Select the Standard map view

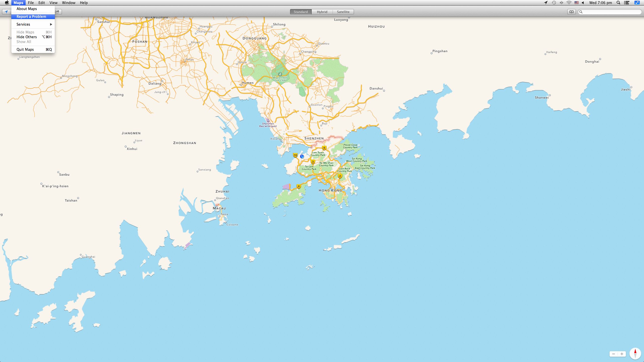coord(301,12)
